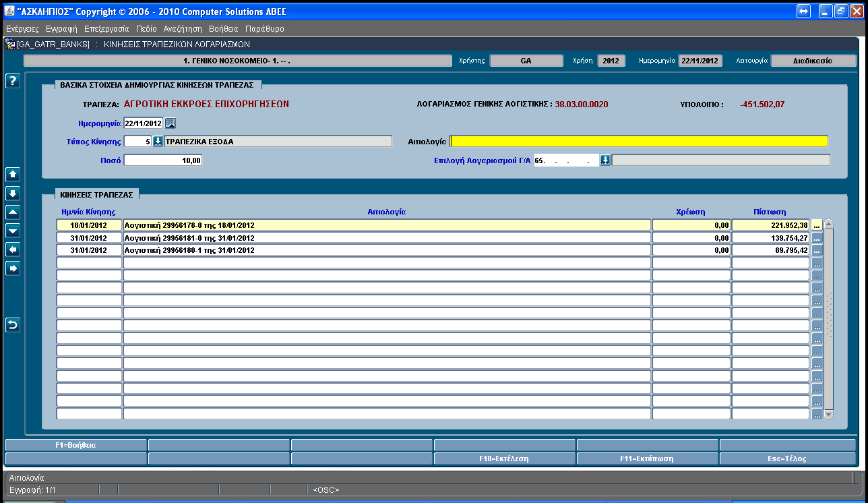Click the double-arrow icon in the title bar
The width and height of the screenshot is (868, 503).
803,11
